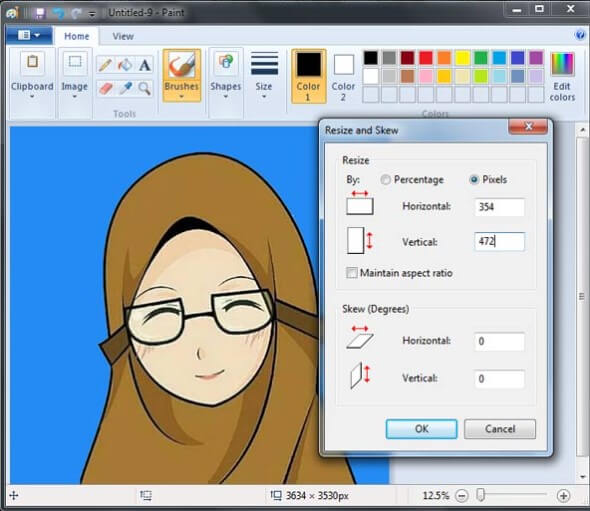Select Color 1 foreground button
Viewport: 590px width, 511px height.
pos(309,76)
